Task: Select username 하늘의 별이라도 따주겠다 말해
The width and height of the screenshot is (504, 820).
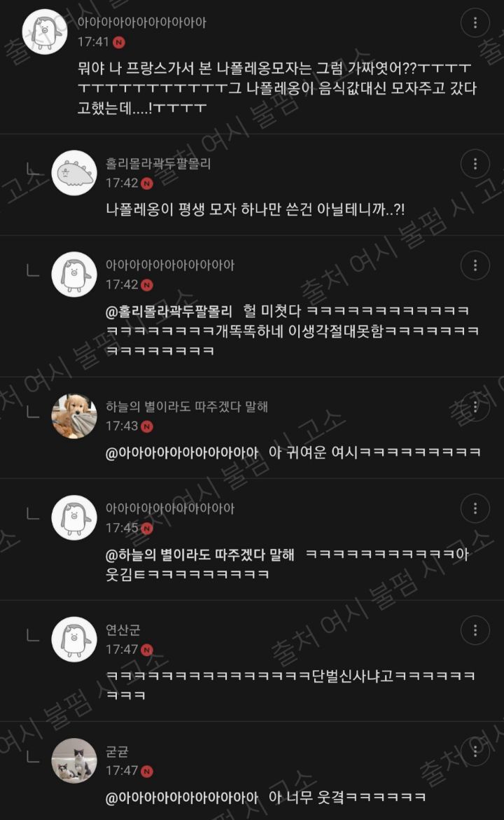Action: pyautogui.click(x=187, y=406)
